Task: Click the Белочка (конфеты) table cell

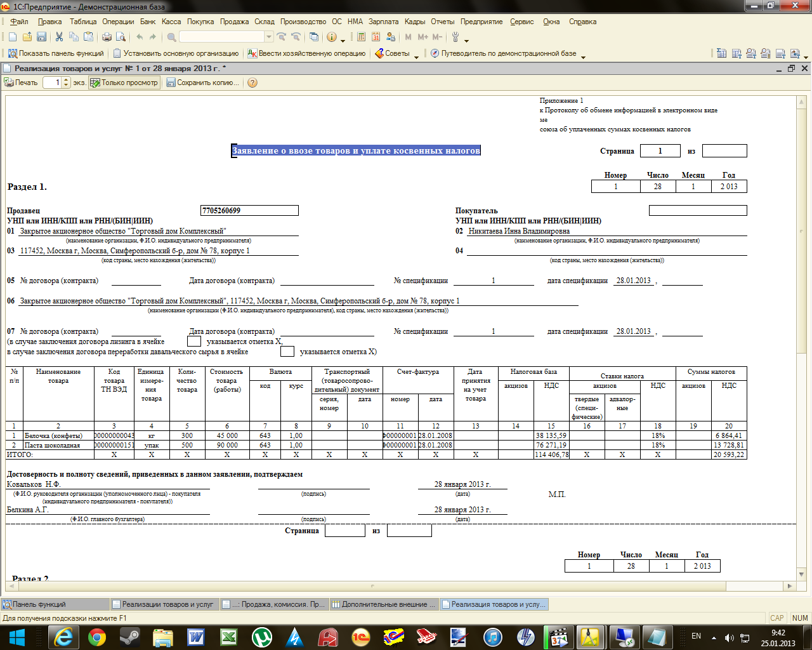Action: point(58,435)
